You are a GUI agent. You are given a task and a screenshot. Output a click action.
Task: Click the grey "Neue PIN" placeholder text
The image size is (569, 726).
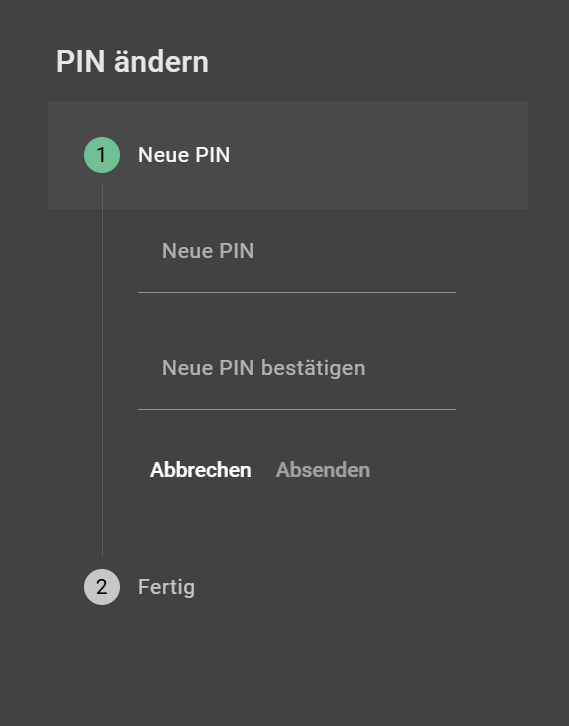pos(208,251)
